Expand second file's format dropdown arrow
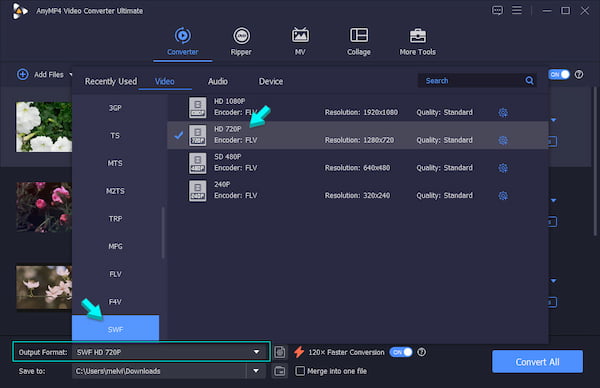The image size is (600, 388). tap(553, 201)
